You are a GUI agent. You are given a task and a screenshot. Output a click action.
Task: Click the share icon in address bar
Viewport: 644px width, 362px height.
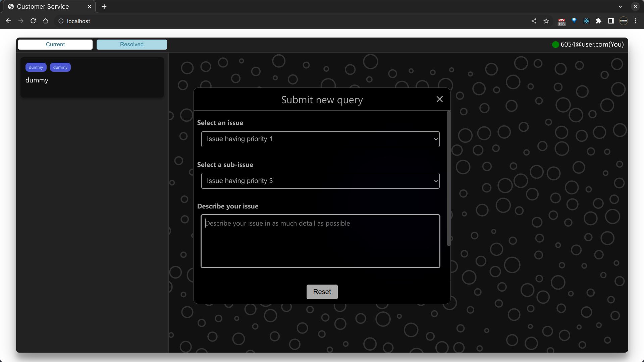pos(534,21)
